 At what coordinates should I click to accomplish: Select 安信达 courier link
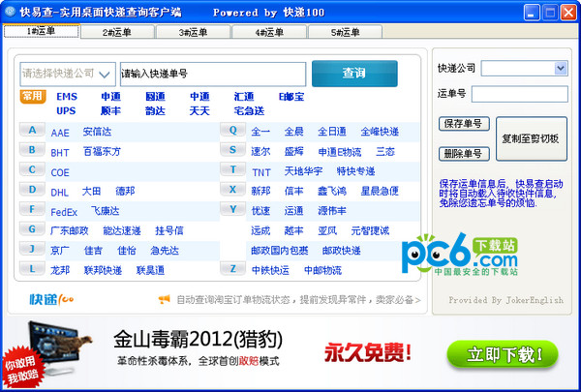pos(97,132)
